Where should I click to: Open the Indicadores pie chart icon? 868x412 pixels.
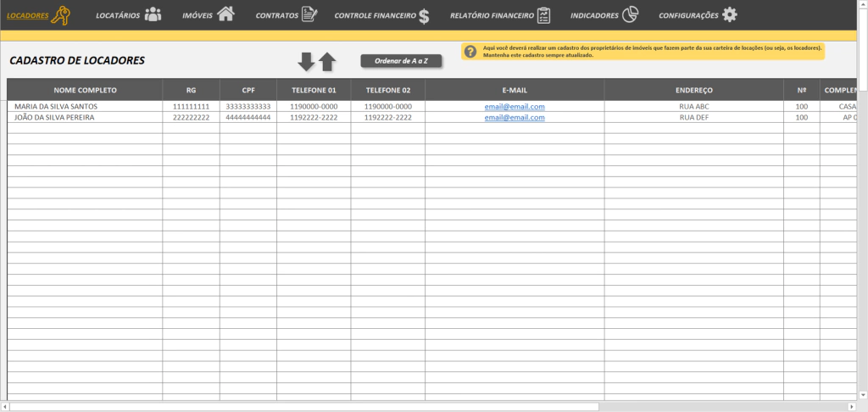[630, 15]
